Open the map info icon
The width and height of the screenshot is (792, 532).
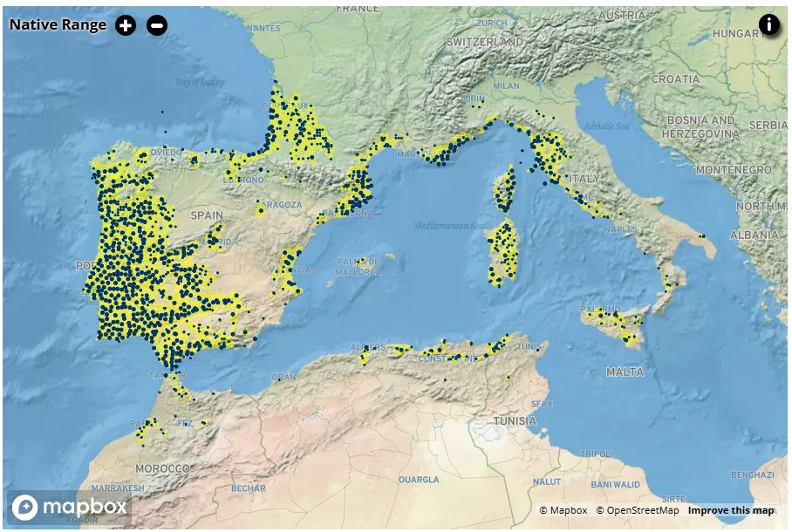click(x=768, y=24)
